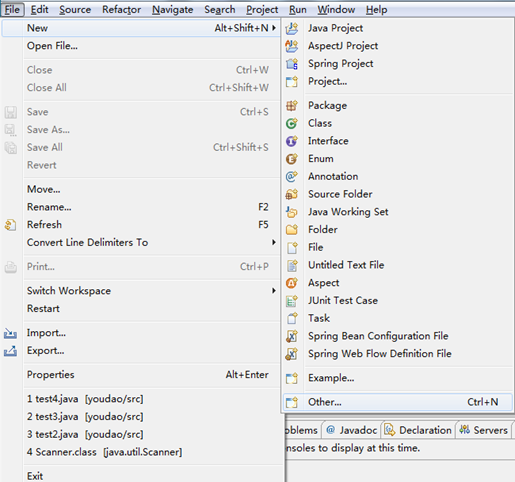Click the green Class icon

(292, 123)
